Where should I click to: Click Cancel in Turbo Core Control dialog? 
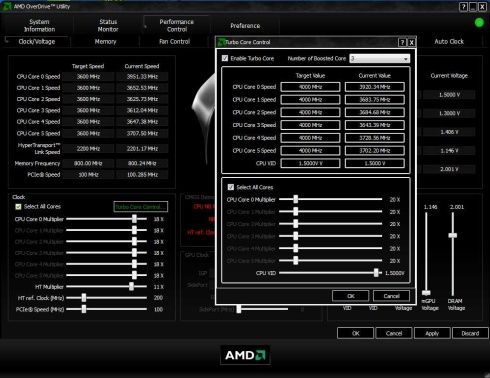(391, 296)
